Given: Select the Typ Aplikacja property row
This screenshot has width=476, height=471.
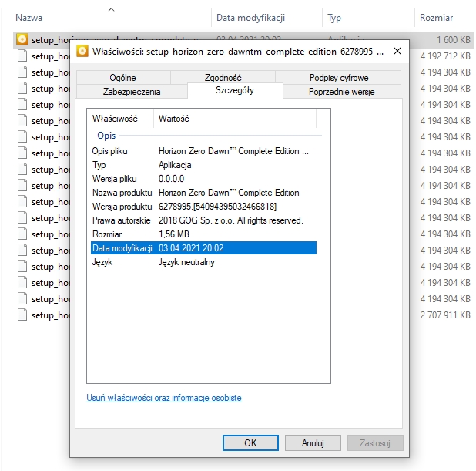Looking at the screenshot, I should (x=203, y=165).
